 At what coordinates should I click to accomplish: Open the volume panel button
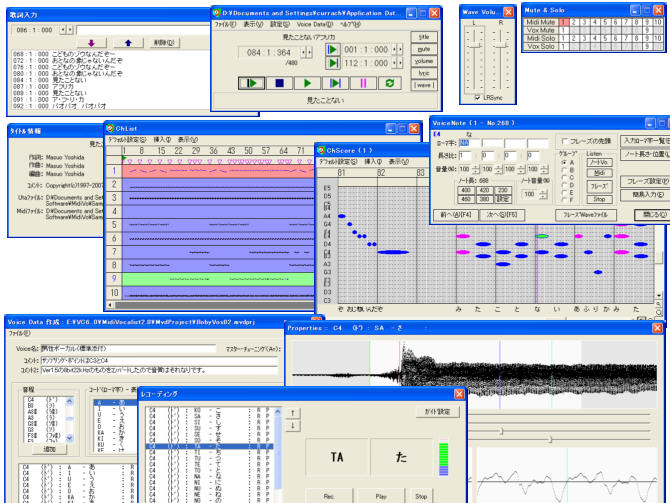[x=424, y=61]
